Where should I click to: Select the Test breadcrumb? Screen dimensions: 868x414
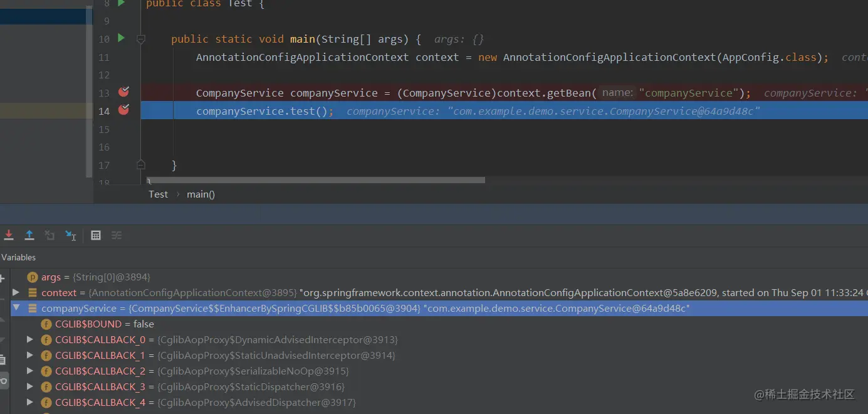158,194
